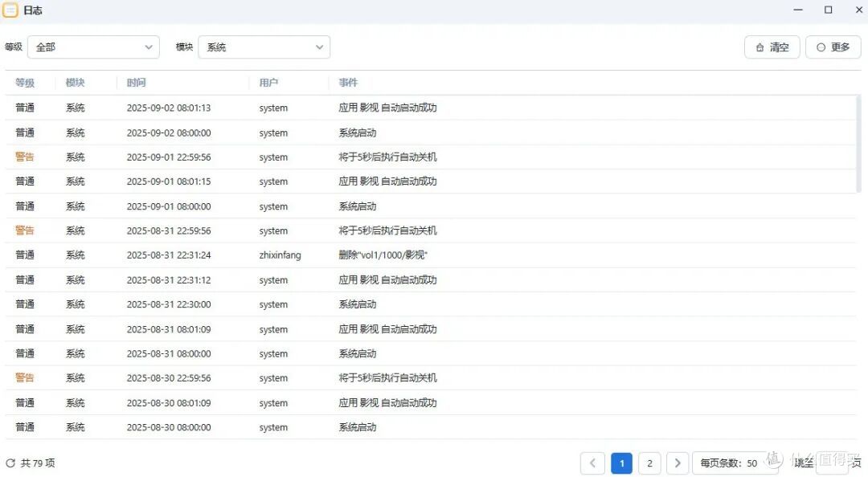This screenshot has width=868, height=477.
Task: Click 警告 label at 2025-09-01 22:59:56
Action: [x=25, y=157]
